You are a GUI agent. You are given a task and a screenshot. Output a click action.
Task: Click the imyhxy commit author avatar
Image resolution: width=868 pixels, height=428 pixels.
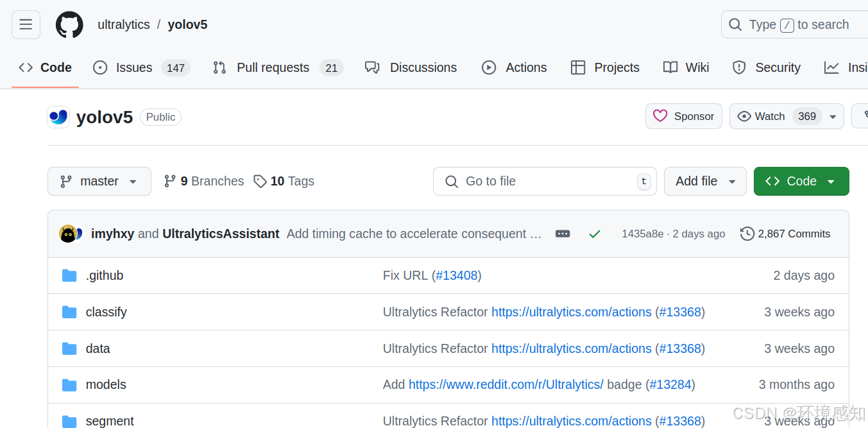coord(68,234)
